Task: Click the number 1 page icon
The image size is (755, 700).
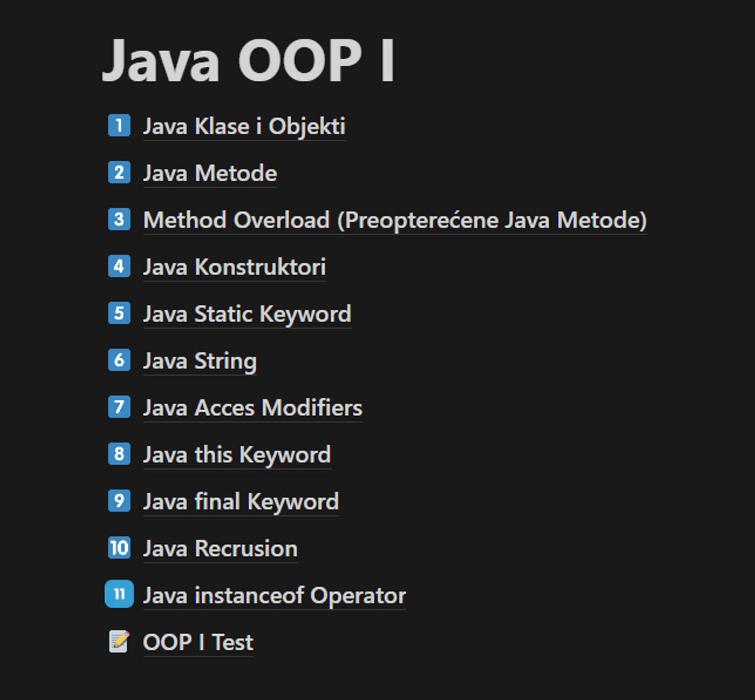Action: coord(119,126)
